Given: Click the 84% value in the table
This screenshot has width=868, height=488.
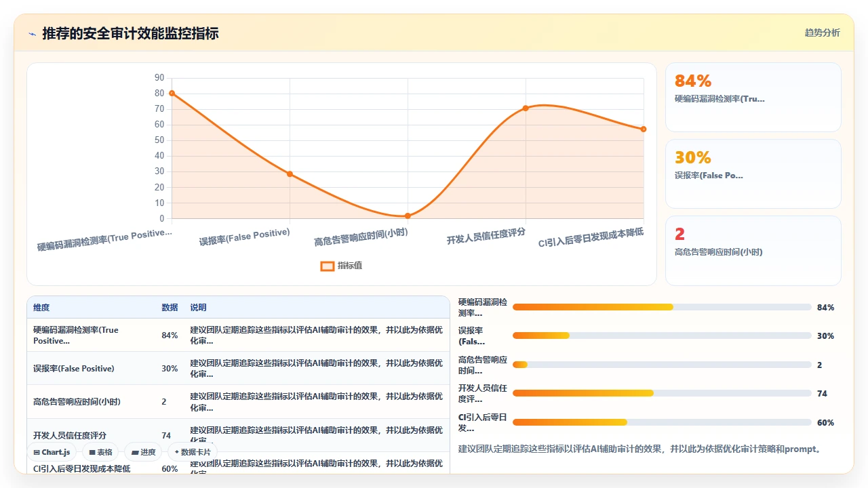Looking at the screenshot, I should pos(170,335).
